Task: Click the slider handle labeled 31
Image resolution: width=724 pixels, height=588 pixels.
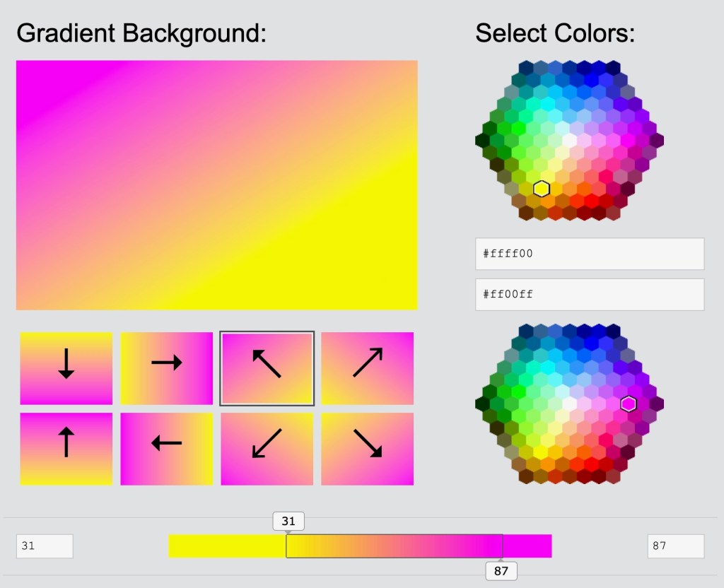Action: 288,522
